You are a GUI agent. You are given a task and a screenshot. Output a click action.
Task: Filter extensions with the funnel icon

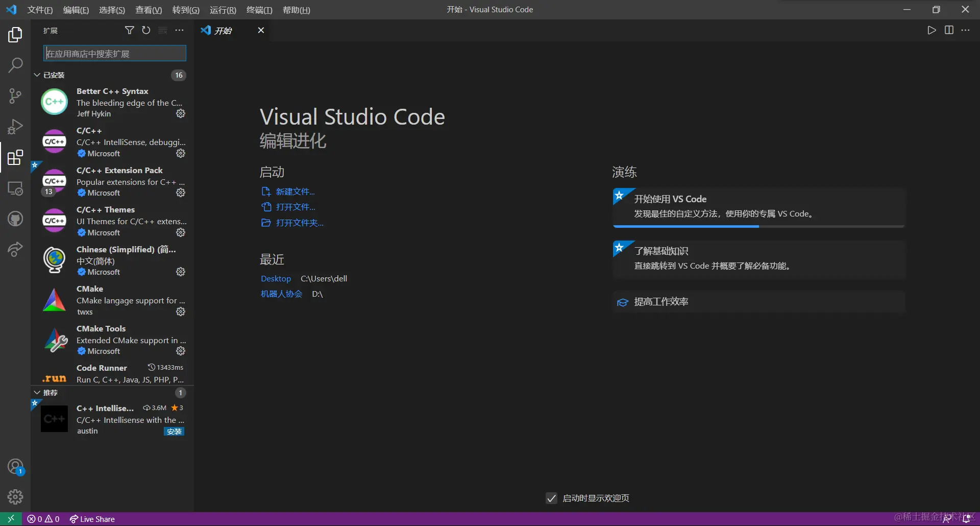130,30
